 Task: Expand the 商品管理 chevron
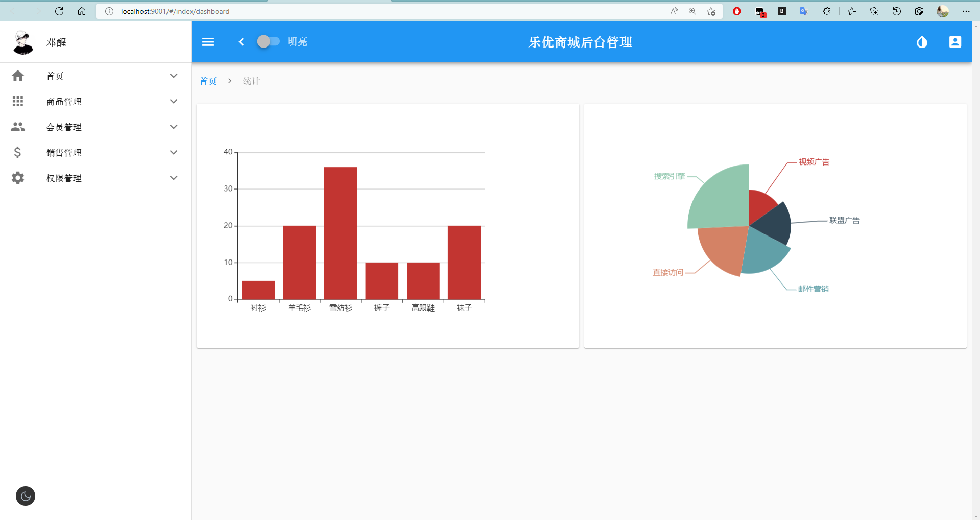click(174, 101)
